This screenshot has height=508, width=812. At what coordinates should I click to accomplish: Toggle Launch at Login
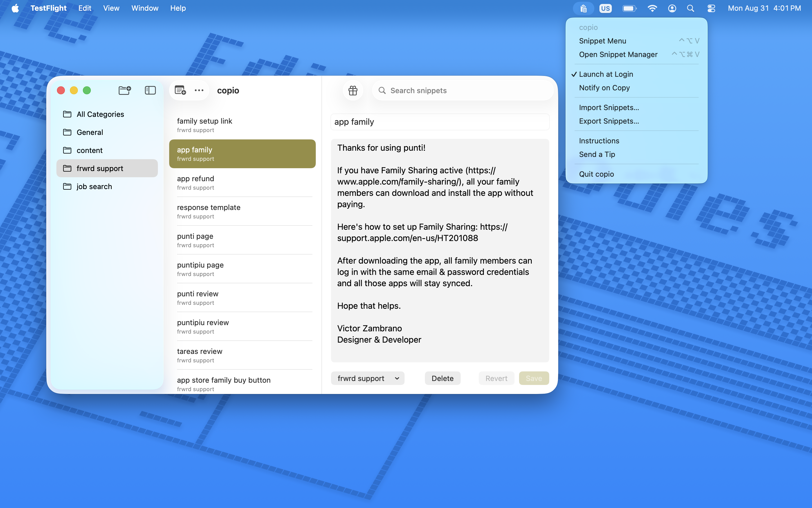pyautogui.click(x=636, y=74)
